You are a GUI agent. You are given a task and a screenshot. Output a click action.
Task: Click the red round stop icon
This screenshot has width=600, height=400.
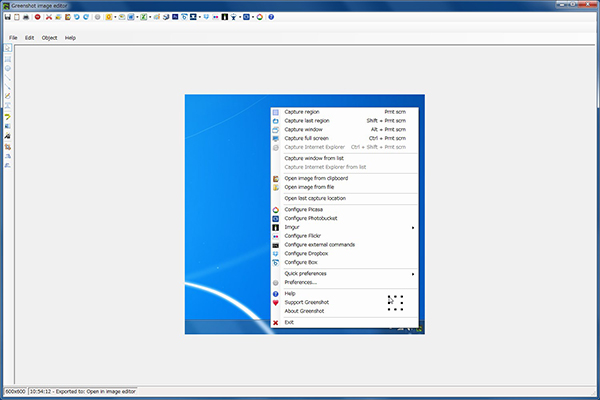[38, 17]
